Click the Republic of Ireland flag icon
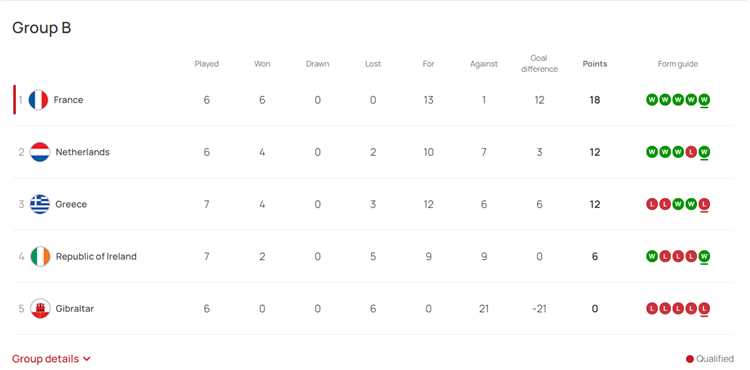The width and height of the screenshot is (750, 370). 40,256
